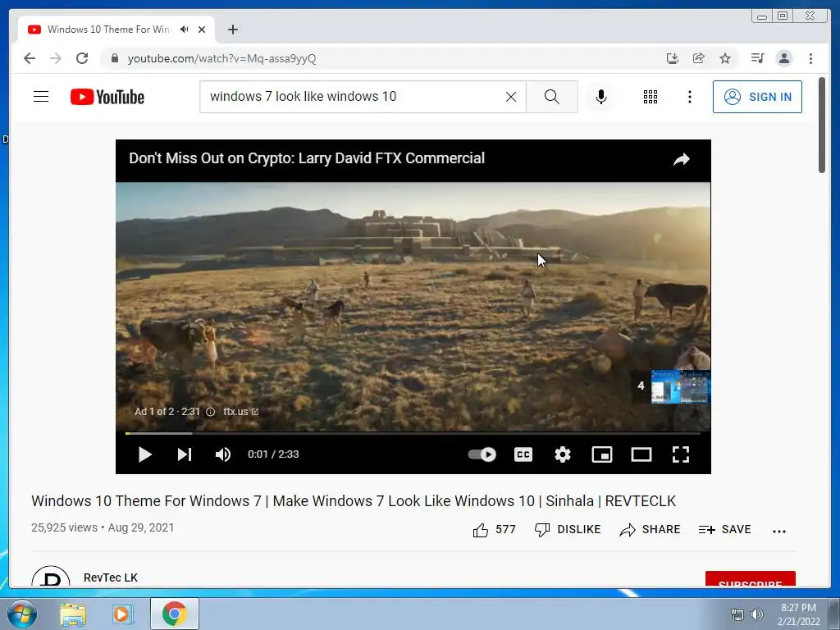Open the Larry David FTX ad title
This screenshot has height=630, width=840.
pos(307,158)
